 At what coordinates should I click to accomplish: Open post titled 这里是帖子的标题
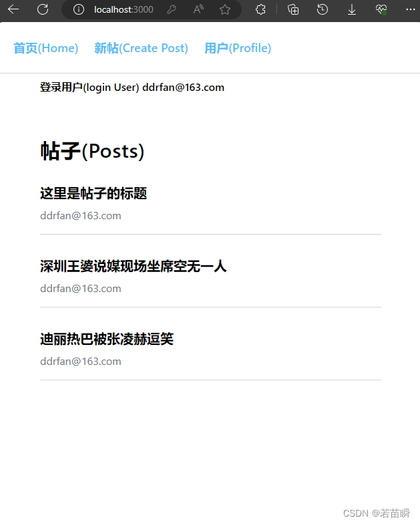tap(93, 194)
